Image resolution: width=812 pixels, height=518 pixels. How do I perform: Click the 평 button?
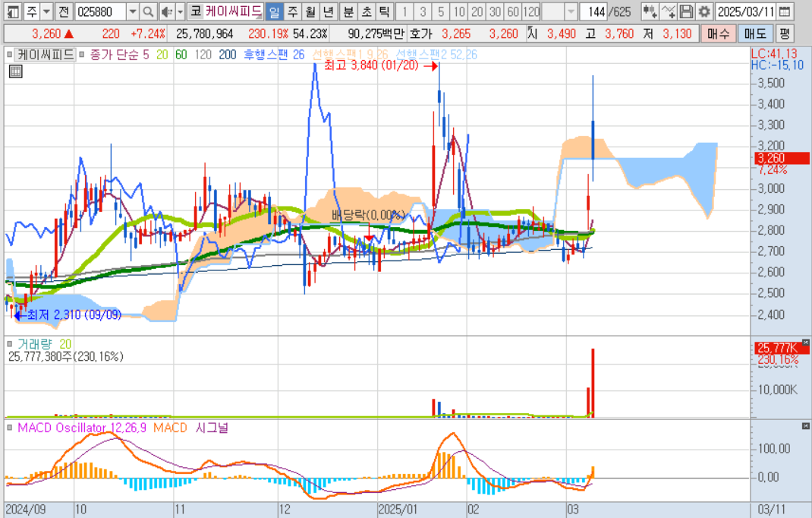pyautogui.click(x=785, y=33)
